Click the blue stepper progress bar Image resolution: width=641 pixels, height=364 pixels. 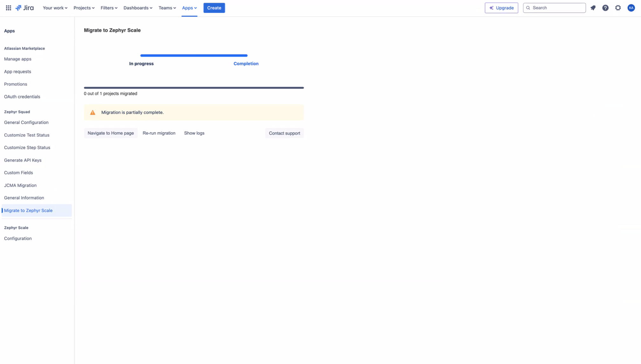click(194, 56)
